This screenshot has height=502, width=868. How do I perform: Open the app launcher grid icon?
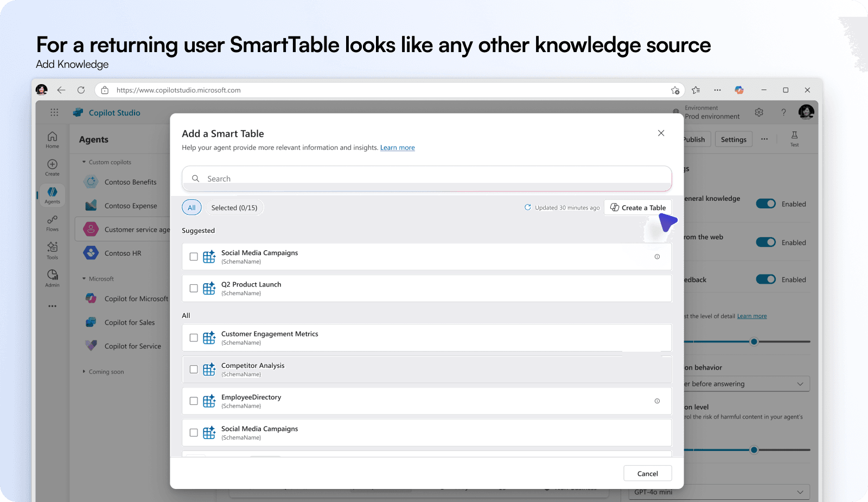pos(54,112)
